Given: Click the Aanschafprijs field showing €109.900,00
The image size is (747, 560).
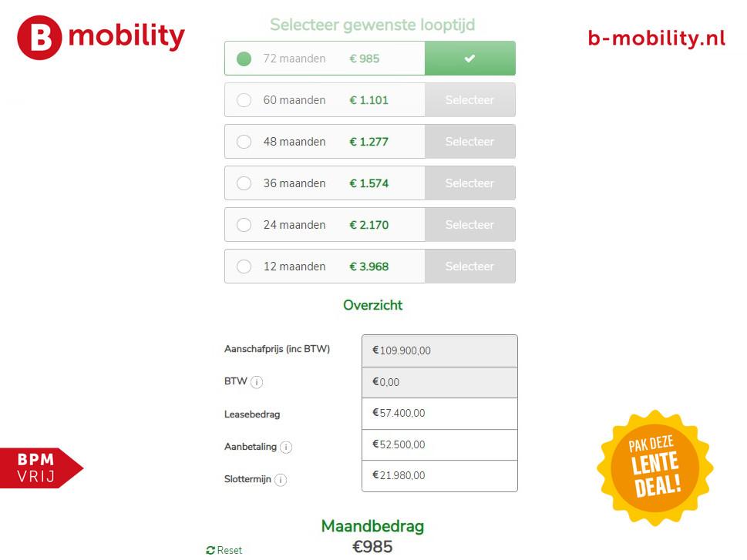Looking at the screenshot, I should [x=439, y=351].
